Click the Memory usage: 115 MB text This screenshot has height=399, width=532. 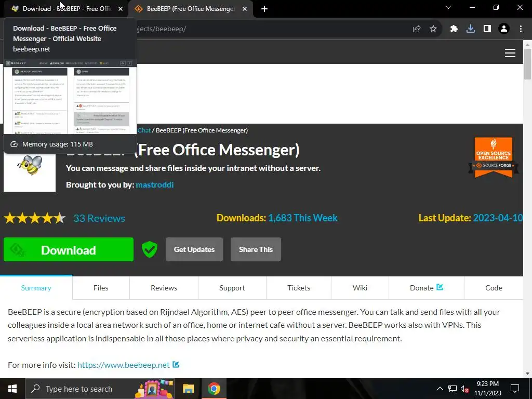click(57, 144)
